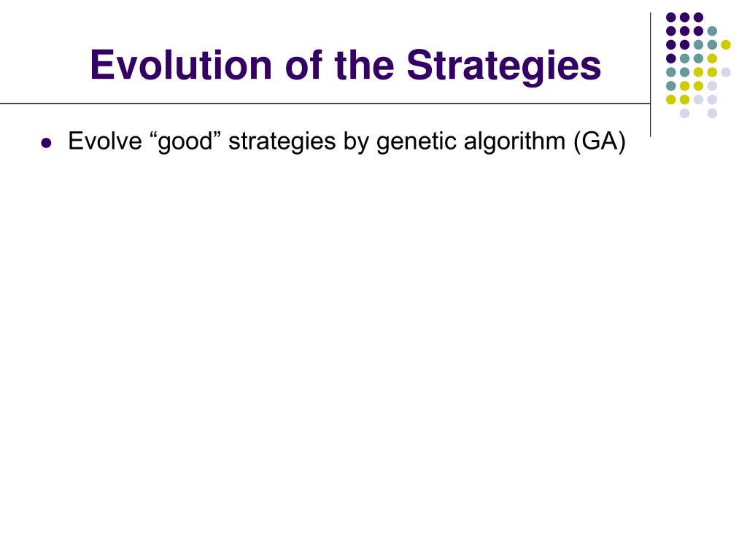Image resolution: width=747 pixels, height=560 pixels.
Task: Click the lavender dot ending the fifth dot row
Action: coord(726,72)
